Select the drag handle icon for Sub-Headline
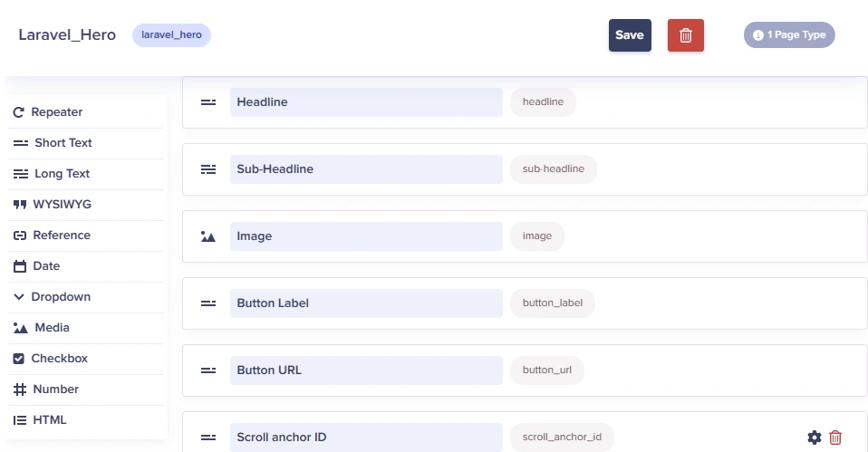The height and width of the screenshot is (452, 868). tap(208, 169)
